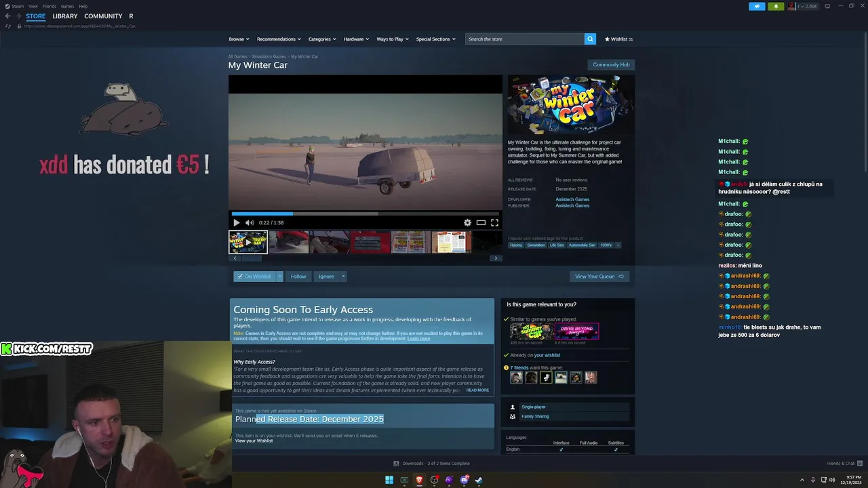
Task: Expand the Ways to Play menu
Action: (x=393, y=39)
